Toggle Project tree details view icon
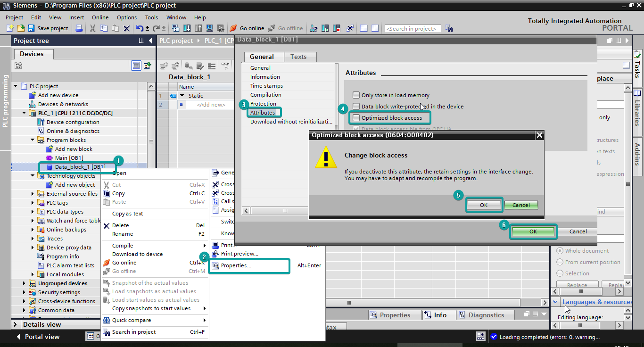Viewport: 644px width, 347px height. tap(136, 66)
